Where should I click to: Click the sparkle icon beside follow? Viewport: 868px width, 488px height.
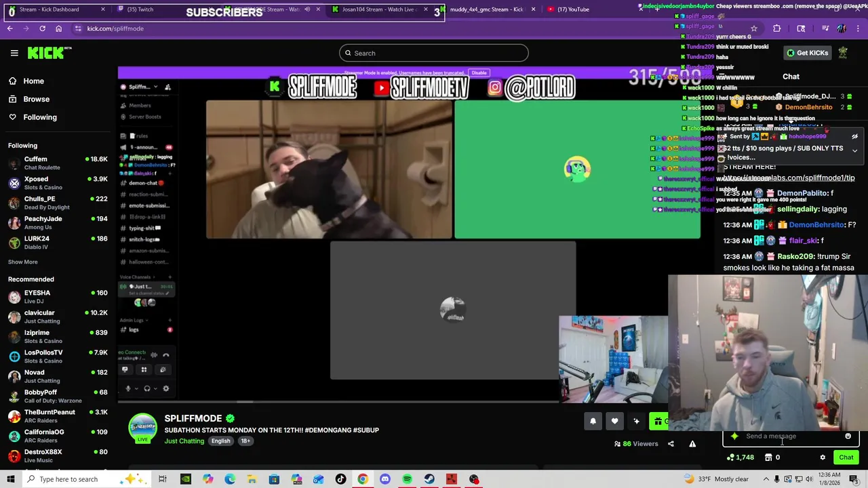click(636, 422)
